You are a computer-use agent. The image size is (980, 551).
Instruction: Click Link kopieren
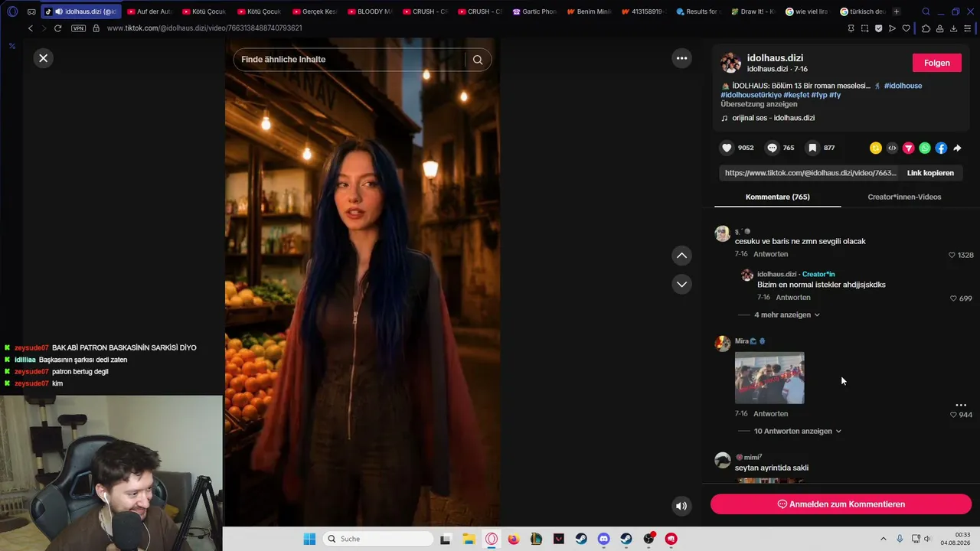tap(930, 173)
